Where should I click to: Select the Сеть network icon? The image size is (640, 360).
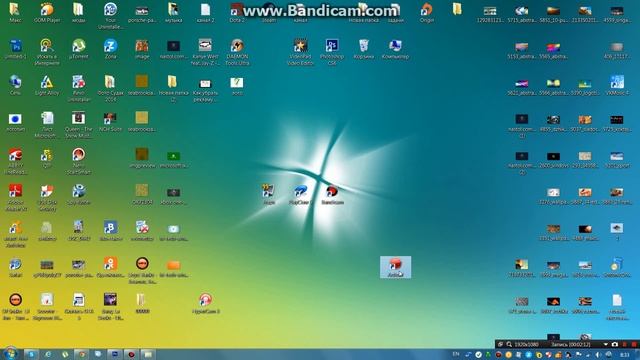coord(15,85)
